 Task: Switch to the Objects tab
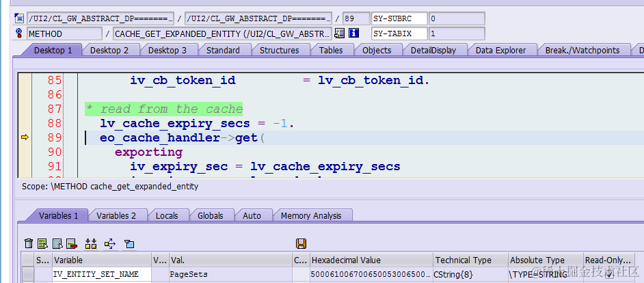pos(377,50)
